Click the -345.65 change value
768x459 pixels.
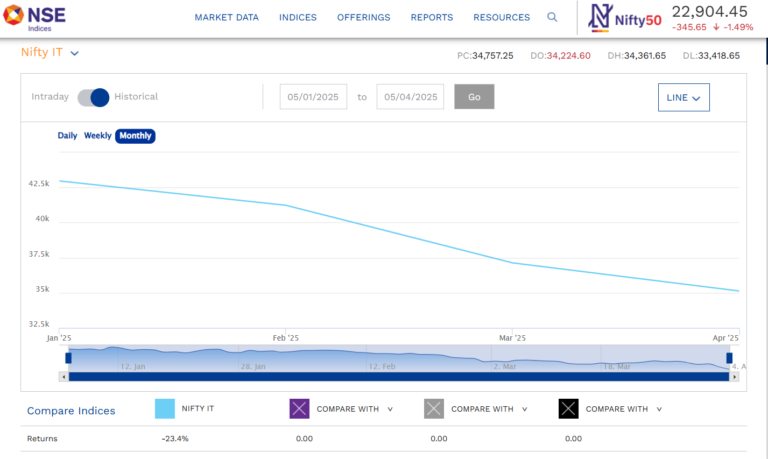[x=689, y=27]
